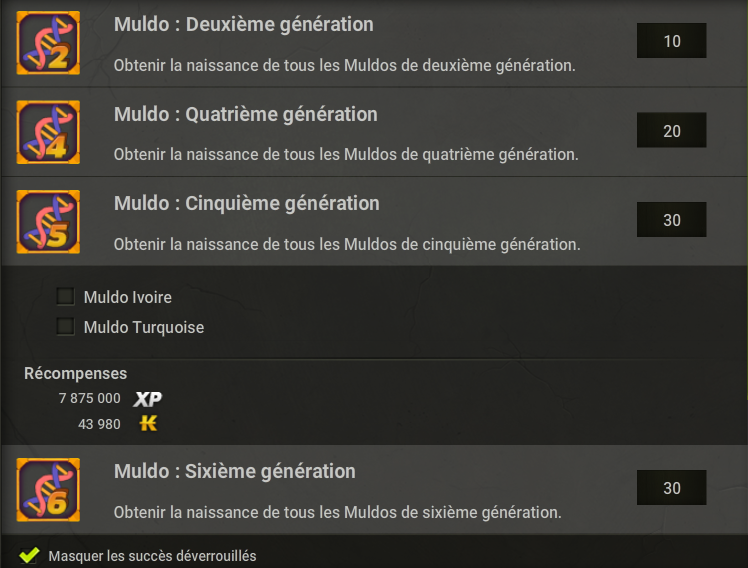Click the Quatrième génération DNA icon
The image size is (748, 568).
point(48,132)
